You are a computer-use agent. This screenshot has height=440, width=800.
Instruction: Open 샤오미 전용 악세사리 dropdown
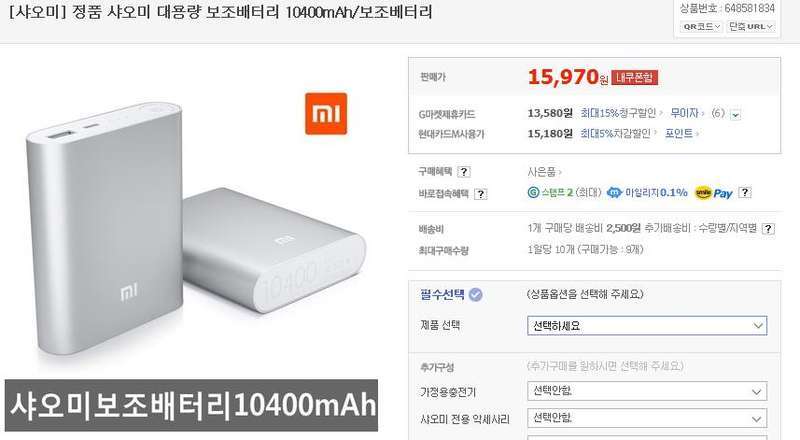coord(647,419)
